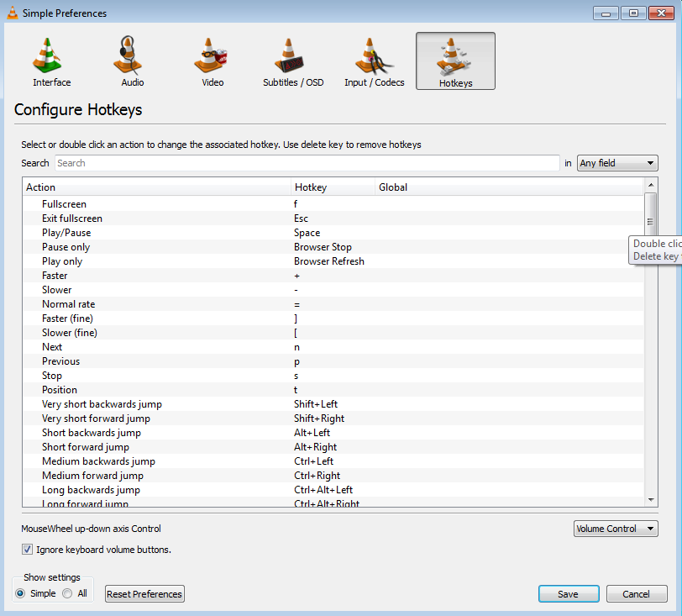Open the Volume Control mousewheel dropdown
Viewport: 682px width, 616px height.
tap(616, 529)
